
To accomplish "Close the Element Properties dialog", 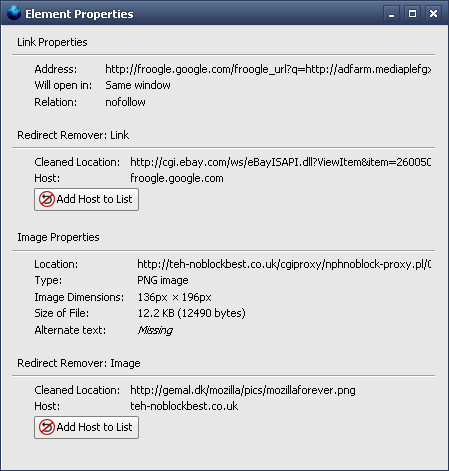I will click(433, 14).
